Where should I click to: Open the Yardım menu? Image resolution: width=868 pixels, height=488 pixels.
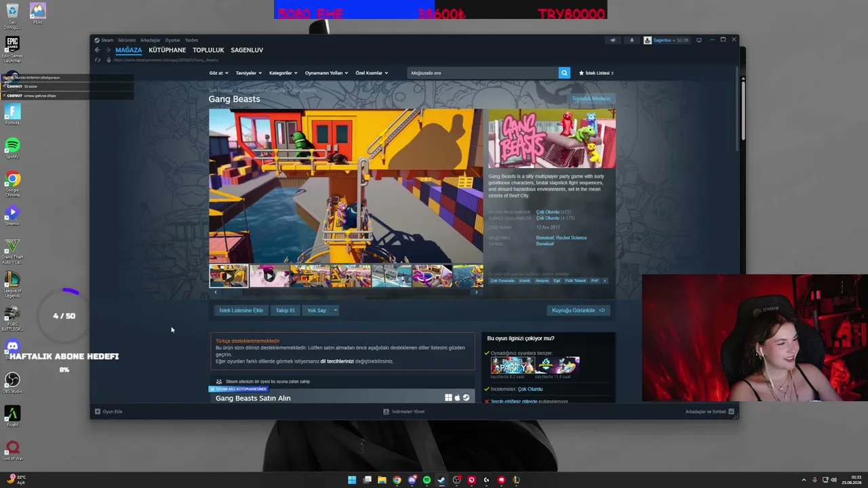pyautogui.click(x=191, y=40)
